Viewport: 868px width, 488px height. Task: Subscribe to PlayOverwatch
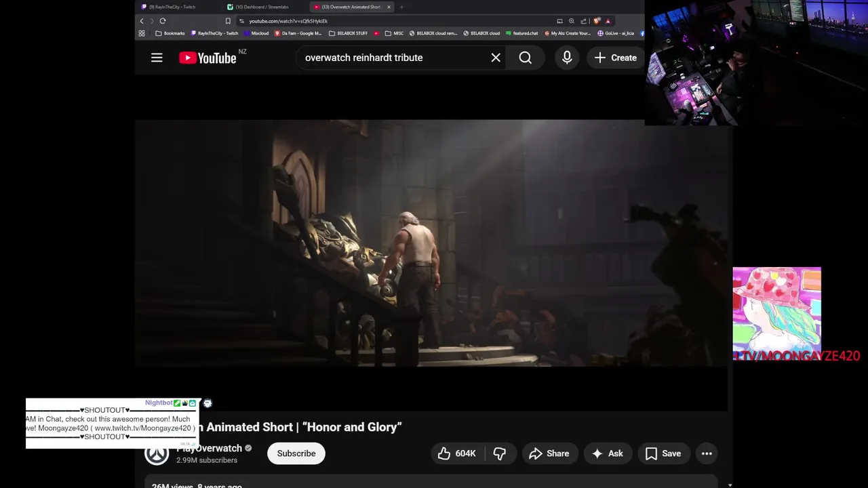point(296,453)
